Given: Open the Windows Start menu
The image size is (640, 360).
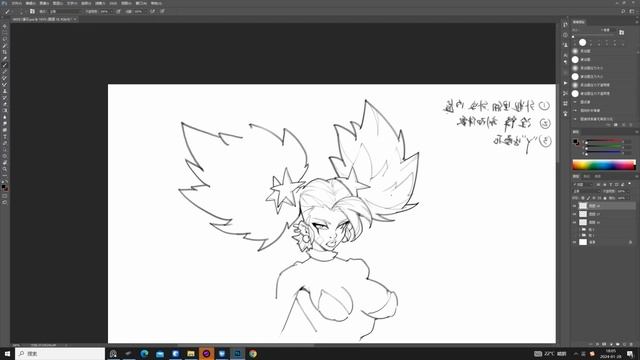Looking at the screenshot, I should point(7,353).
